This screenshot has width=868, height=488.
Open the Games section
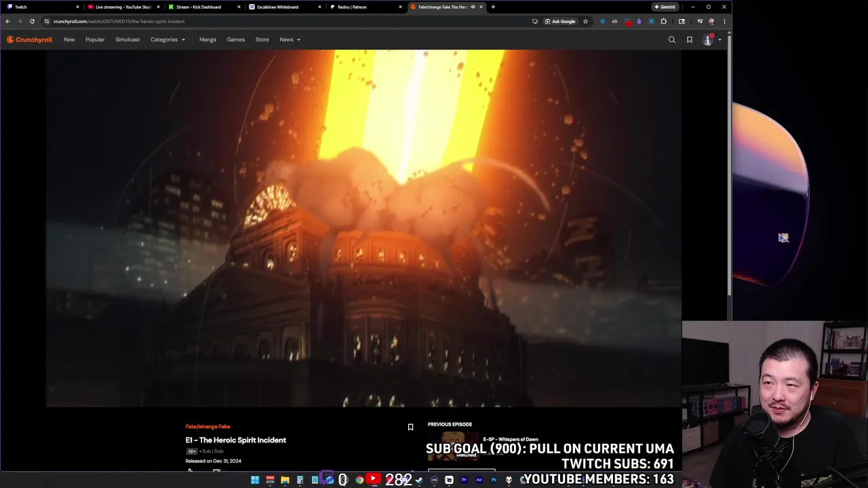click(x=235, y=39)
